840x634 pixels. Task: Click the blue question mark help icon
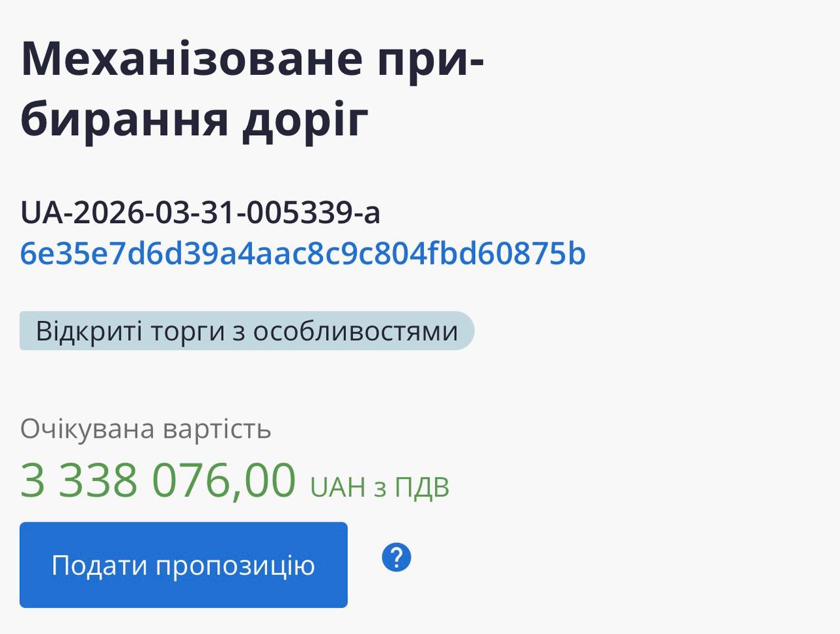396,558
